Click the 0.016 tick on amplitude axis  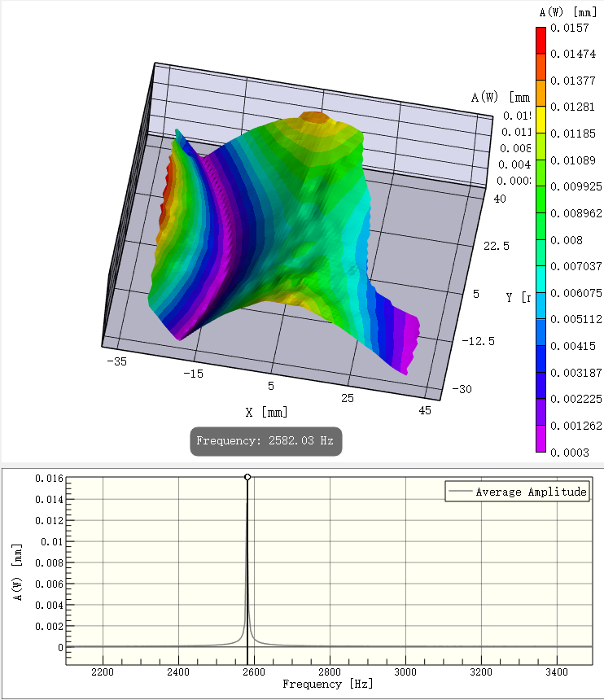[47, 478]
